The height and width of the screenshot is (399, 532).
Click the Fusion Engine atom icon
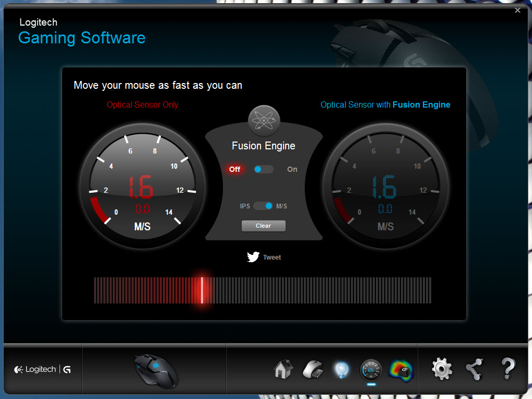point(264,121)
